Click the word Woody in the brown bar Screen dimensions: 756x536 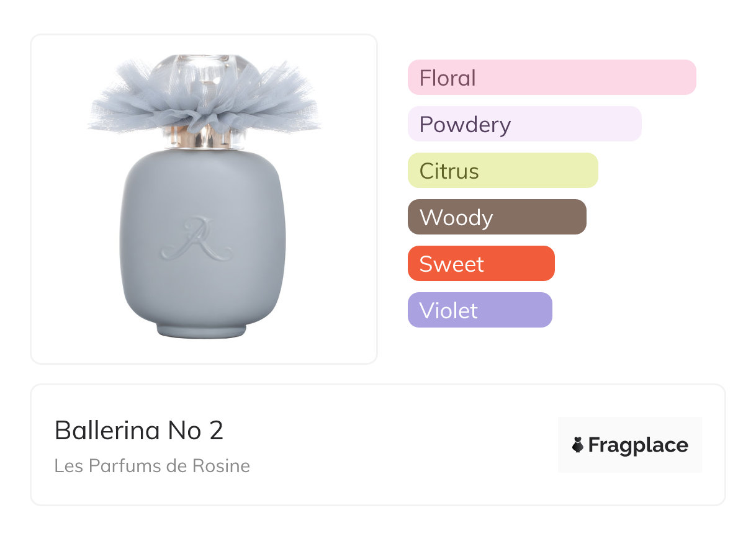(456, 218)
